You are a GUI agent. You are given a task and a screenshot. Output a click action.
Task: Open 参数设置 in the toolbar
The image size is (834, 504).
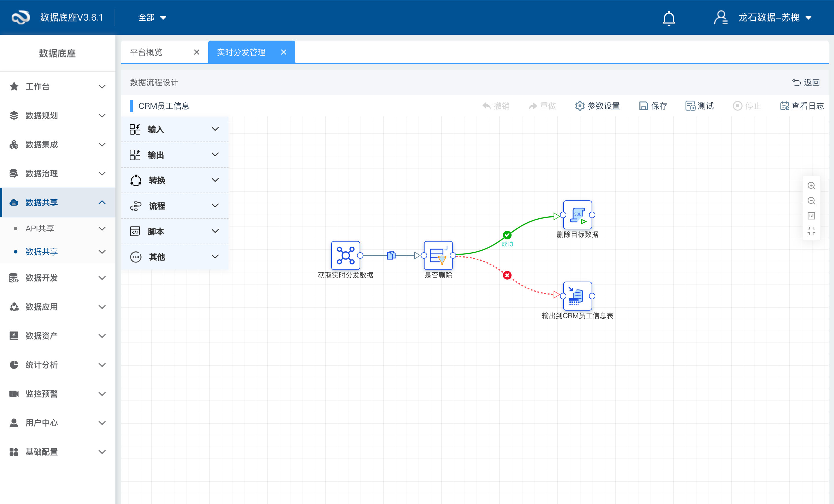597,106
